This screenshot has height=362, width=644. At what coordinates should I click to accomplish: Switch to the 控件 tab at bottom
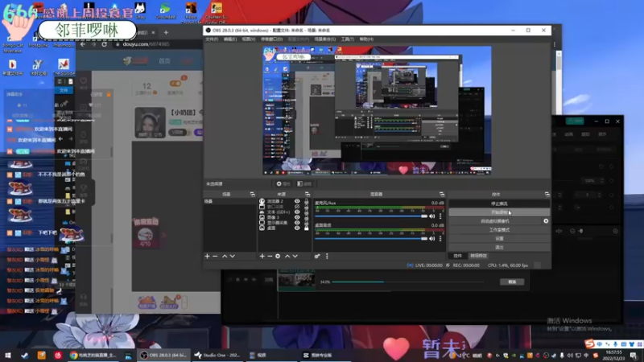(457, 256)
